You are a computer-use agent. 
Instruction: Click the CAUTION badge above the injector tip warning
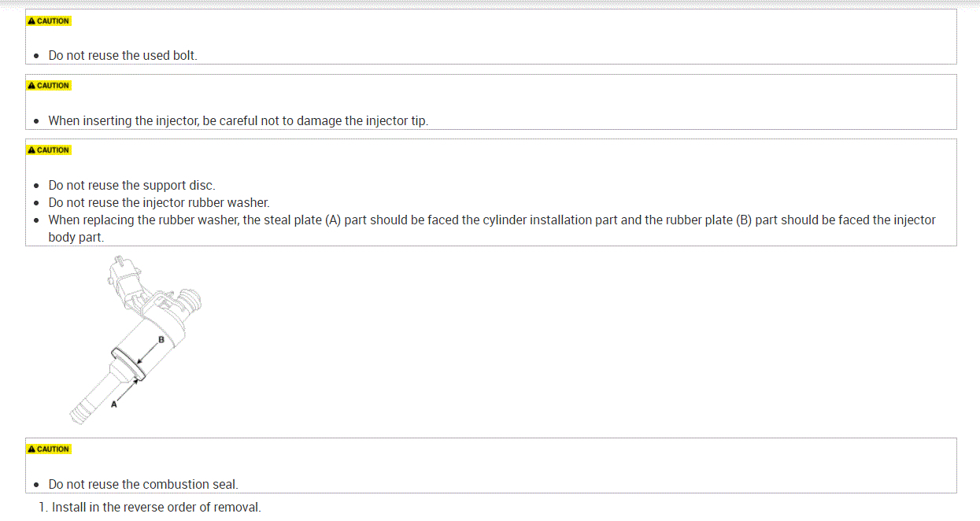click(x=49, y=86)
